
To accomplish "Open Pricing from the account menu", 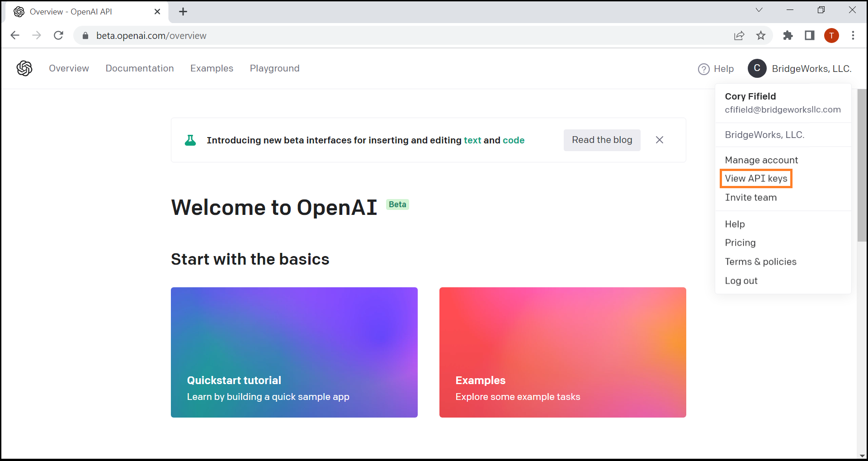I will click(x=740, y=243).
